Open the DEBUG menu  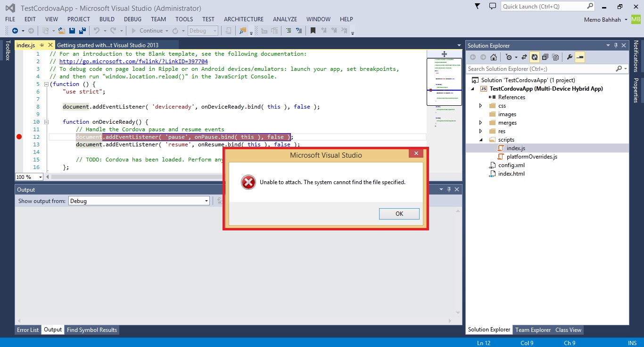[x=132, y=19]
